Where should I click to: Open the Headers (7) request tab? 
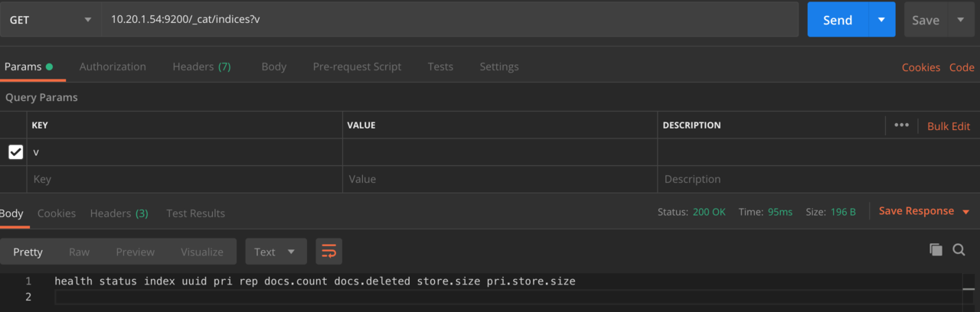point(201,67)
